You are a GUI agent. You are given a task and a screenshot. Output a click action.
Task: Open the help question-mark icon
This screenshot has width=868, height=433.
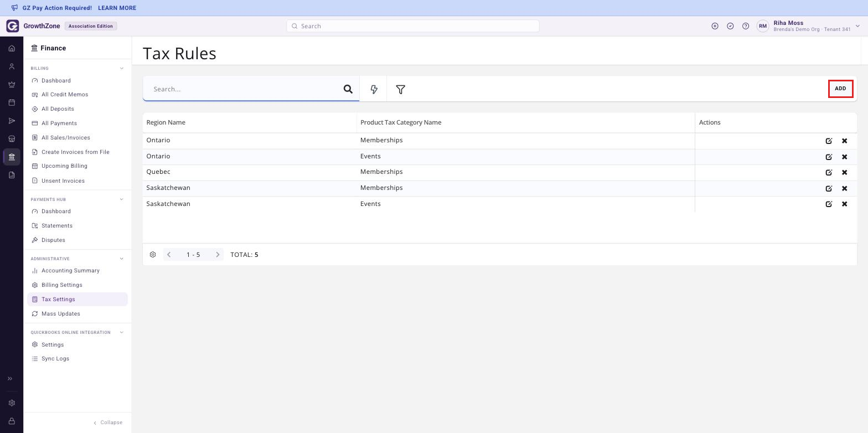pos(746,26)
